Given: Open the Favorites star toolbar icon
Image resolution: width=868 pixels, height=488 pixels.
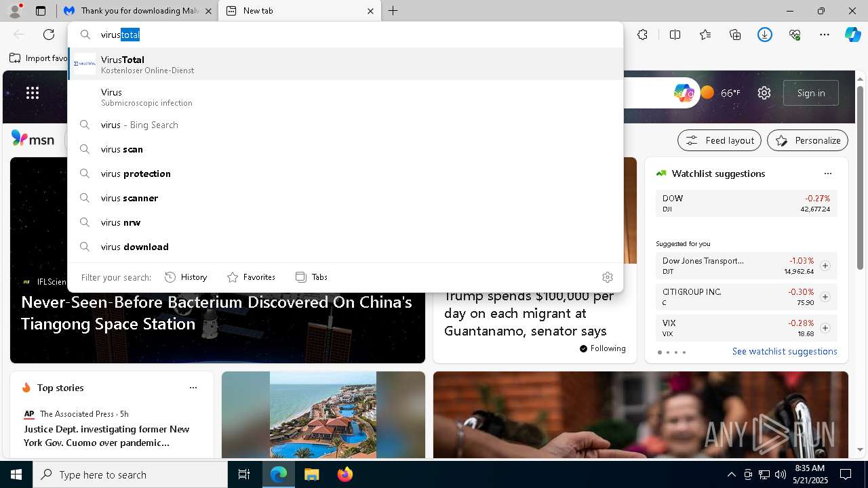Looking at the screenshot, I should pyautogui.click(x=705, y=35).
